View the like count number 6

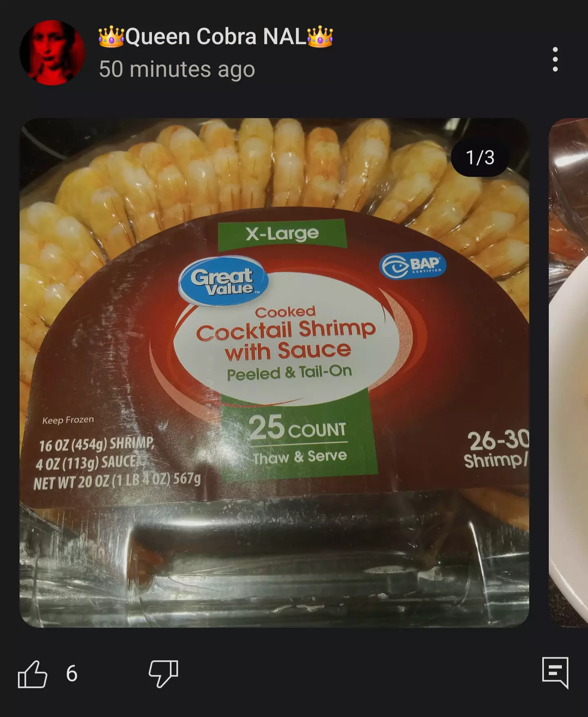coord(72,674)
